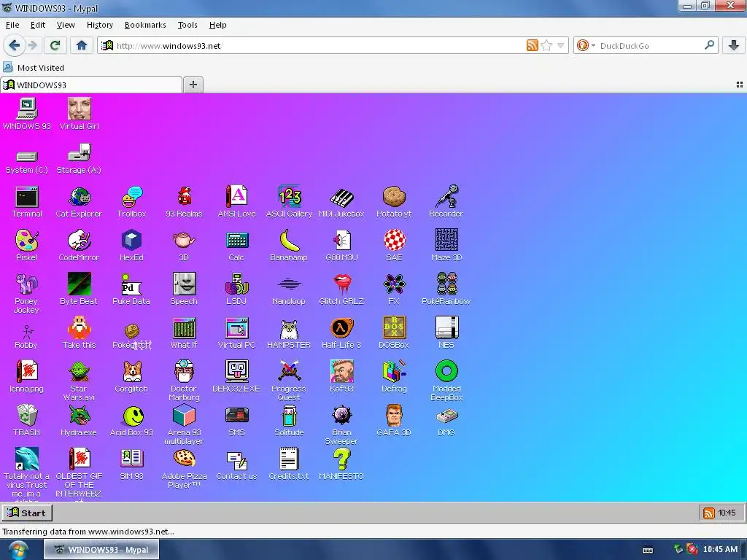Click the browser Back button
Screen dimensions: 747x560
pos(15,45)
